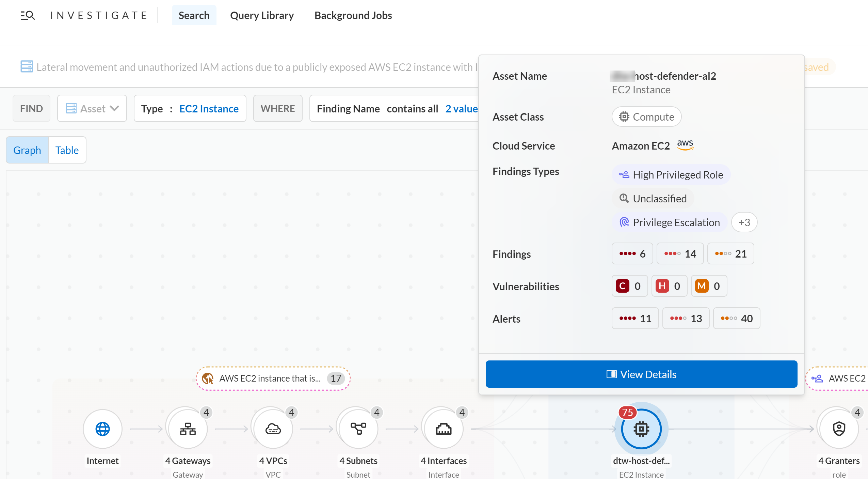The image size is (868, 479).
Task: Open the Asset dropdown in query bar
Action: coord(92,108)
